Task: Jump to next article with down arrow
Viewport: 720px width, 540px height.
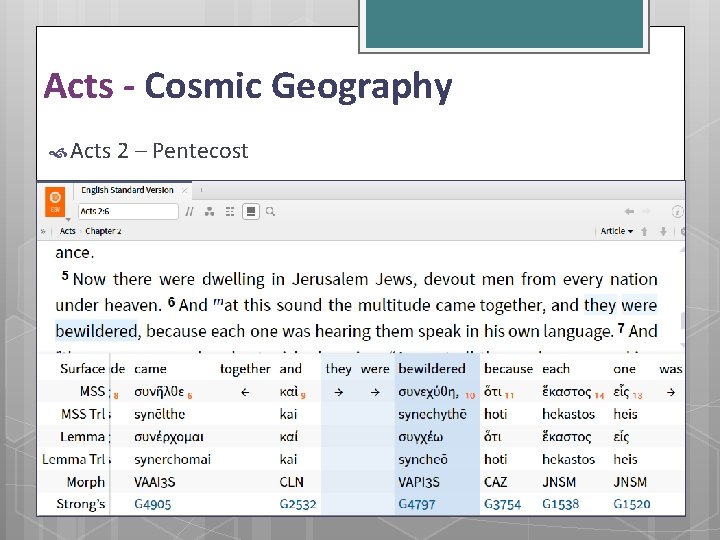Action: [663, 231]
